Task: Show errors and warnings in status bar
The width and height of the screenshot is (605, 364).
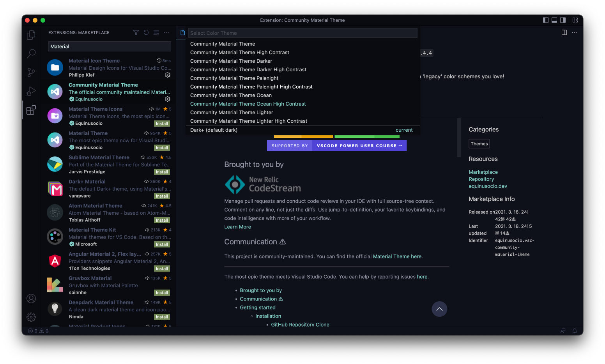Action: pos(38,331)
